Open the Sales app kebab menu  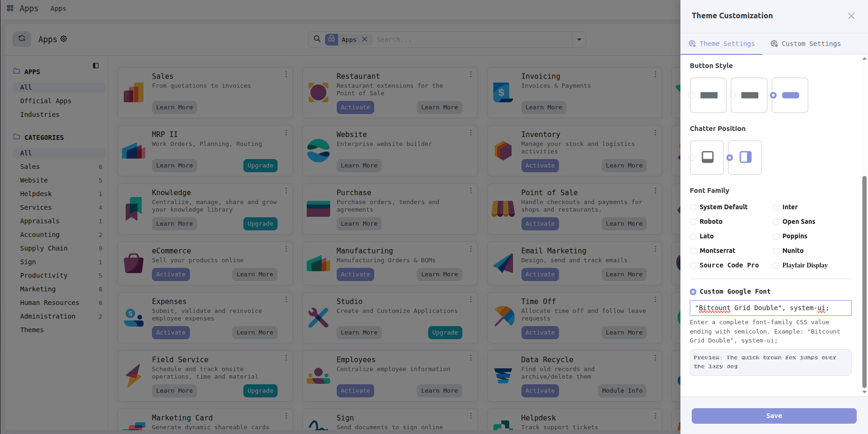pyautogui.click(x=286, y=75)
